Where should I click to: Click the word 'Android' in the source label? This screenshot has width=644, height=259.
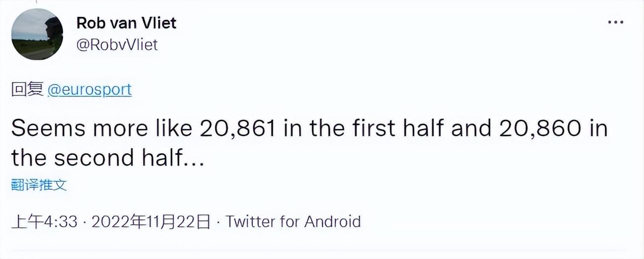(332, 221)
